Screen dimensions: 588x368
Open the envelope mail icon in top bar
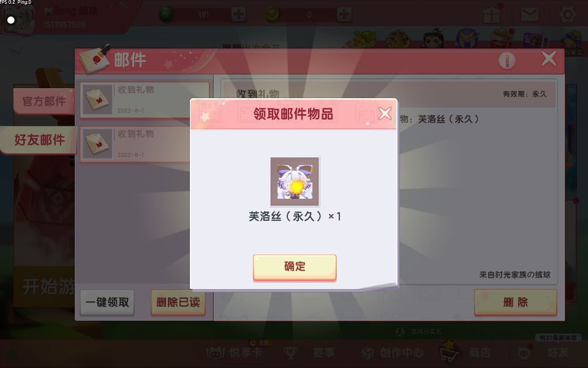(529, 15)
